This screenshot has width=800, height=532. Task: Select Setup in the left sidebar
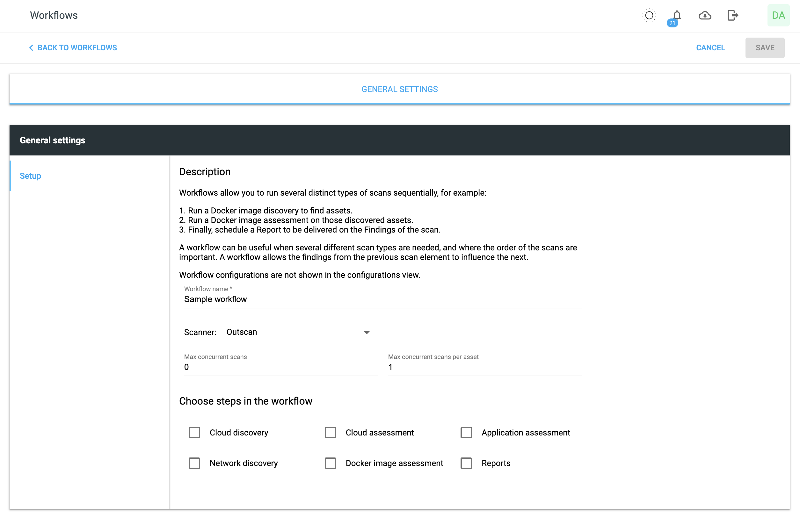[30, 176]
